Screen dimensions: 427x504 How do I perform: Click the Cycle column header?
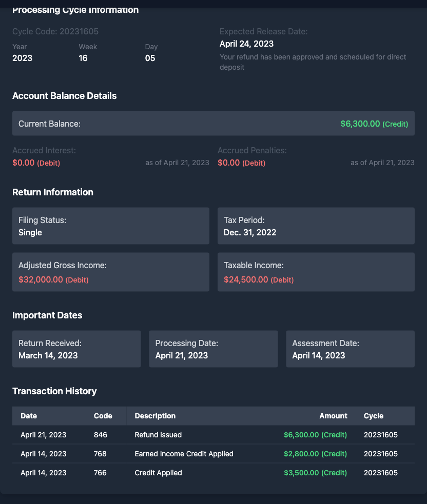[x=373, y=416]
